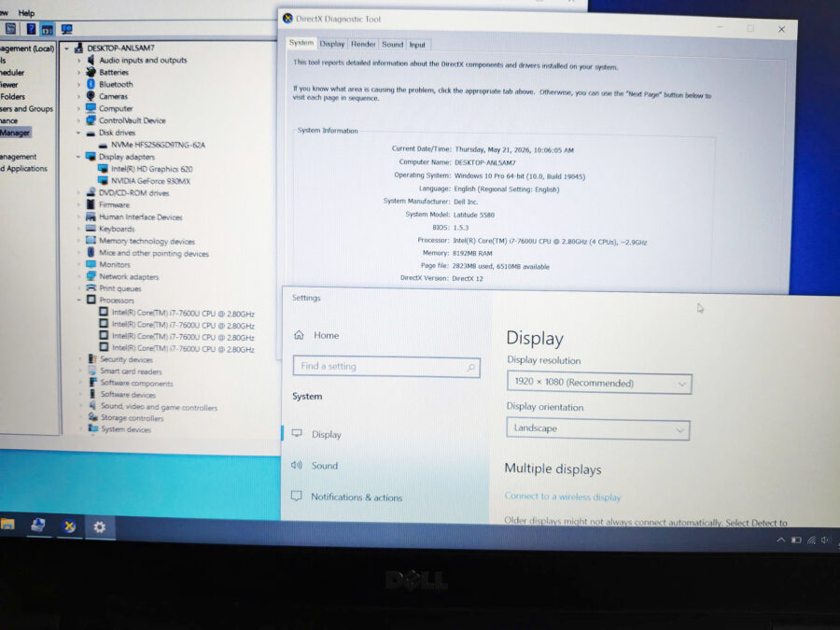Close the DirectX Diagnostic Tool window

(x=781, y=30)
